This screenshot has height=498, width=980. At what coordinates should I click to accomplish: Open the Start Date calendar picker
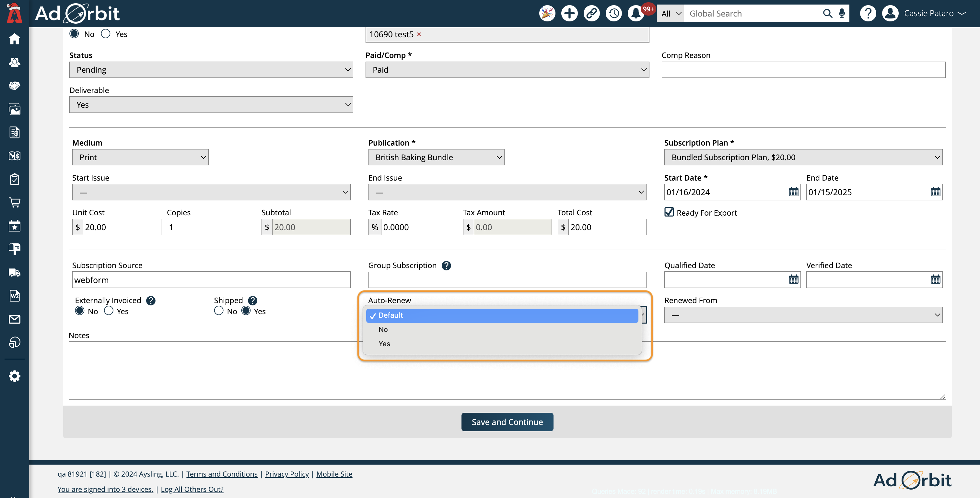794,192
